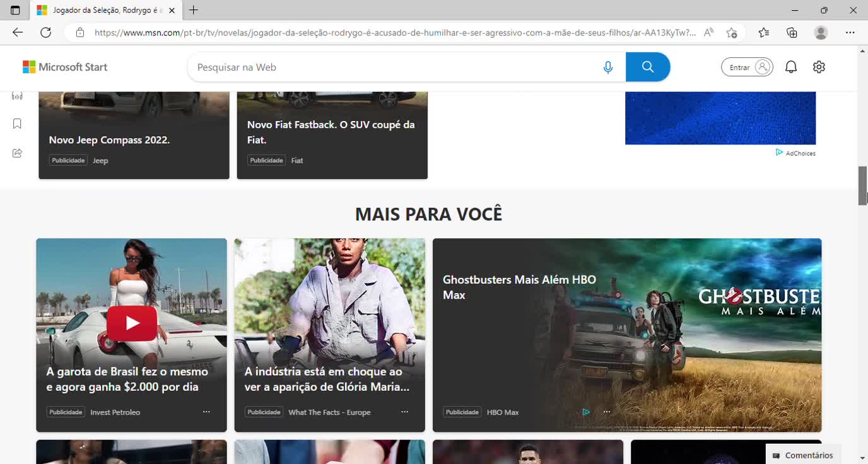Viewport: 868px width, 464px height.
Task: Open page settings gear icon
Action: pos(819,67)
